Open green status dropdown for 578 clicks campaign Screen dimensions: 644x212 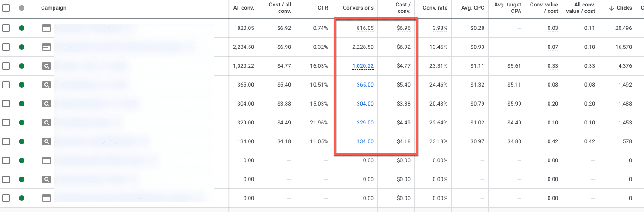21,141
